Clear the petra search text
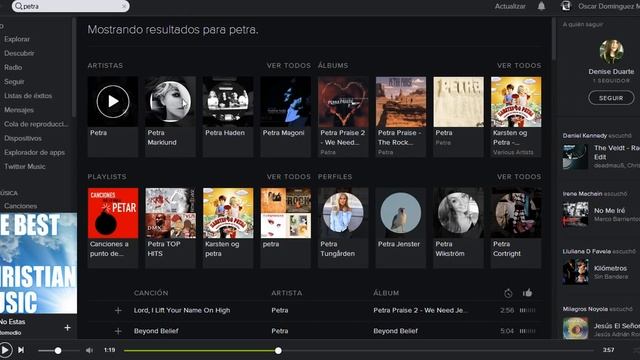Image resolution: width=640 pixels, height=360 pixels. point(124,6)
